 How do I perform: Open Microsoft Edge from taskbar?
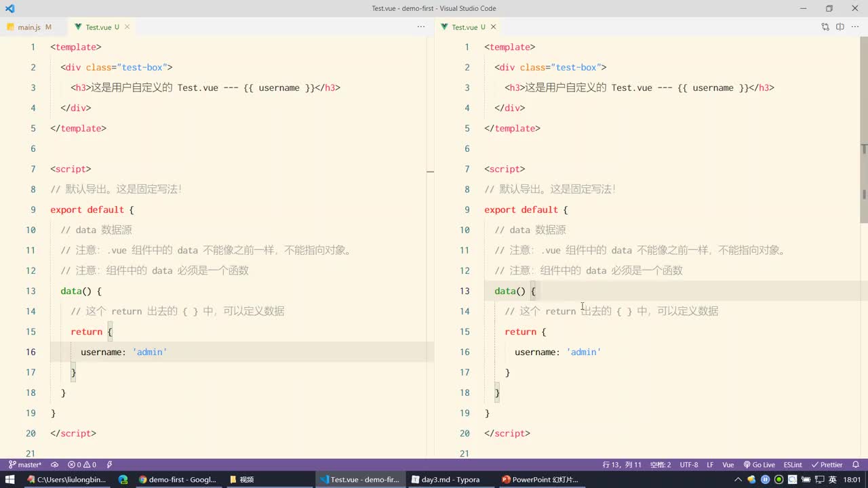(x=123, y=479)
